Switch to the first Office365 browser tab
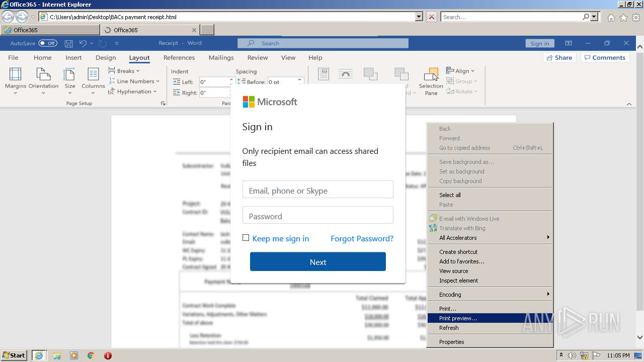Screen dimensions: 644x362 pos(50,30)
